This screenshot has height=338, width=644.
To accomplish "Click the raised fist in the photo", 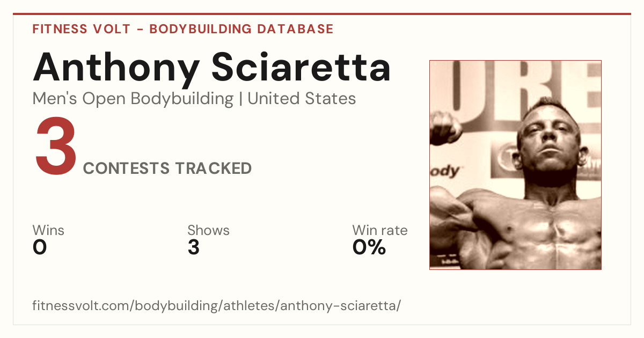I will click(x=445, y=129).
